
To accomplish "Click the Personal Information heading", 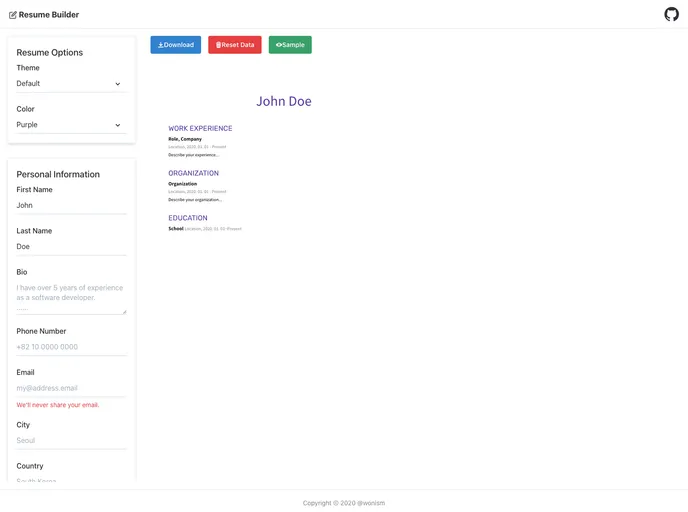I will (x=58, y=175).
